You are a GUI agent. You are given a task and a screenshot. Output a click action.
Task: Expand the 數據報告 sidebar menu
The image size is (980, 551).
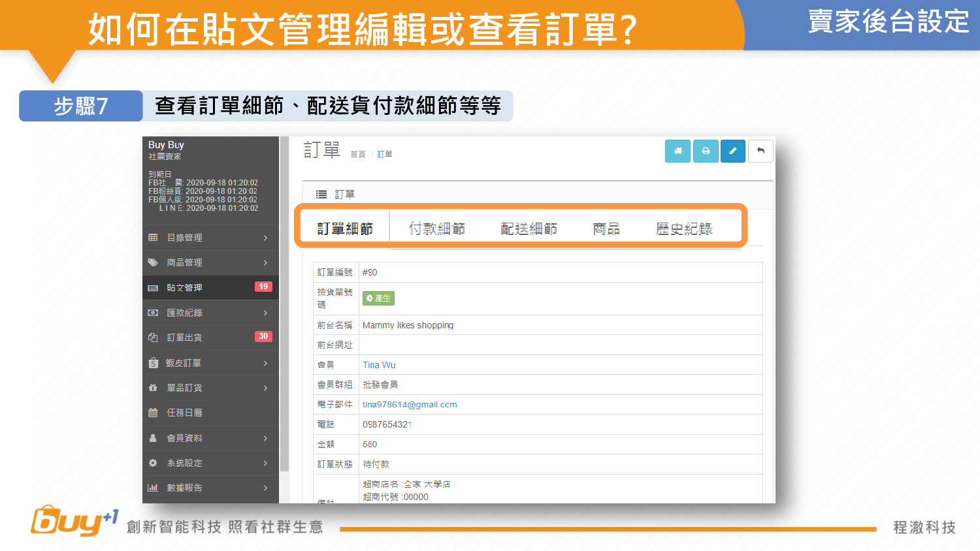pyautogui.click(x=209, y=488)
